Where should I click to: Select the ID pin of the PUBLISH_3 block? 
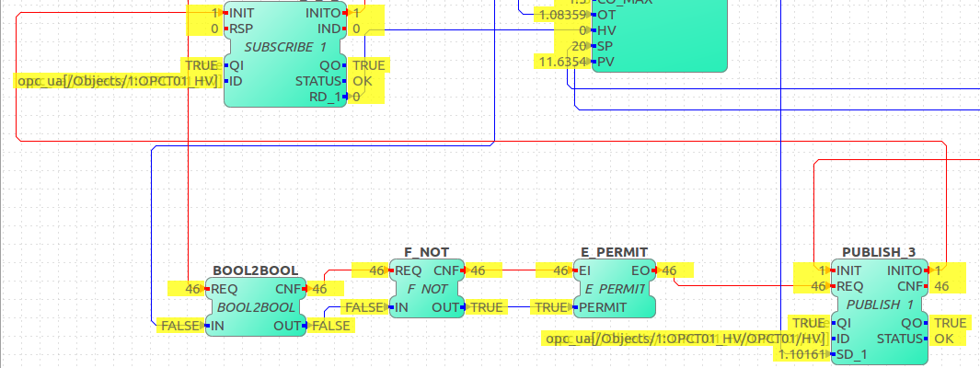[843, 339]
